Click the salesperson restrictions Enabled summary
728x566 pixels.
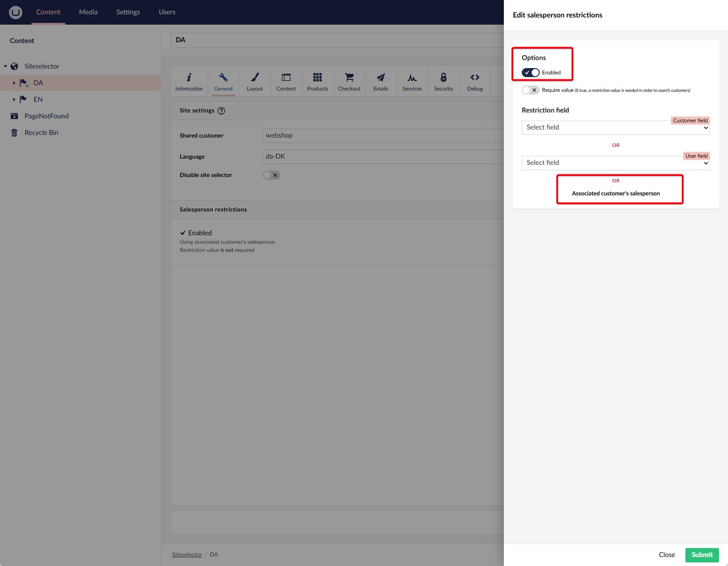196,233
